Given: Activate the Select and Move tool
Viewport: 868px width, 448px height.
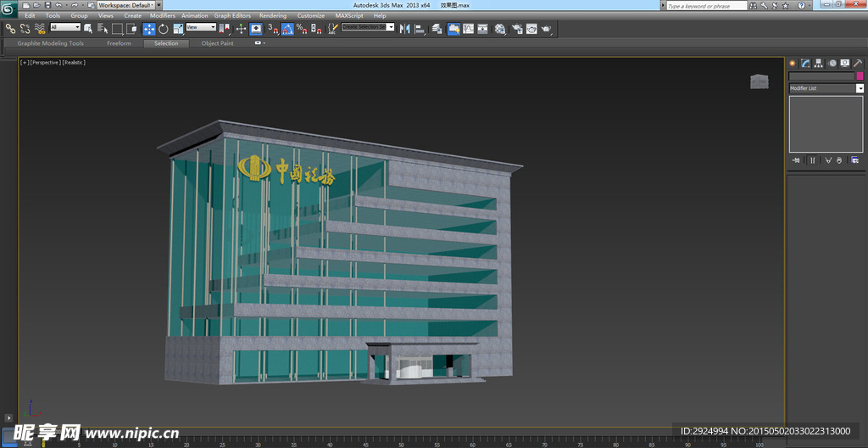Looking at the screenshot, I should coord(149,29).
